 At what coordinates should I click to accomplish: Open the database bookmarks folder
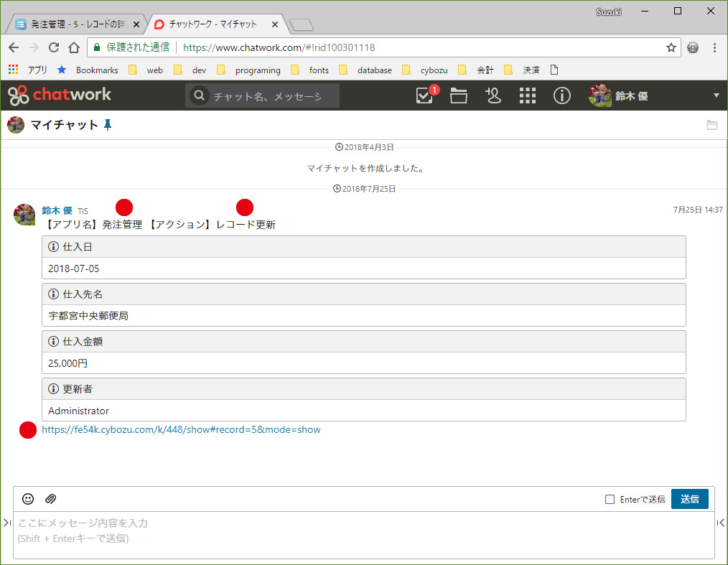point(365,70)
